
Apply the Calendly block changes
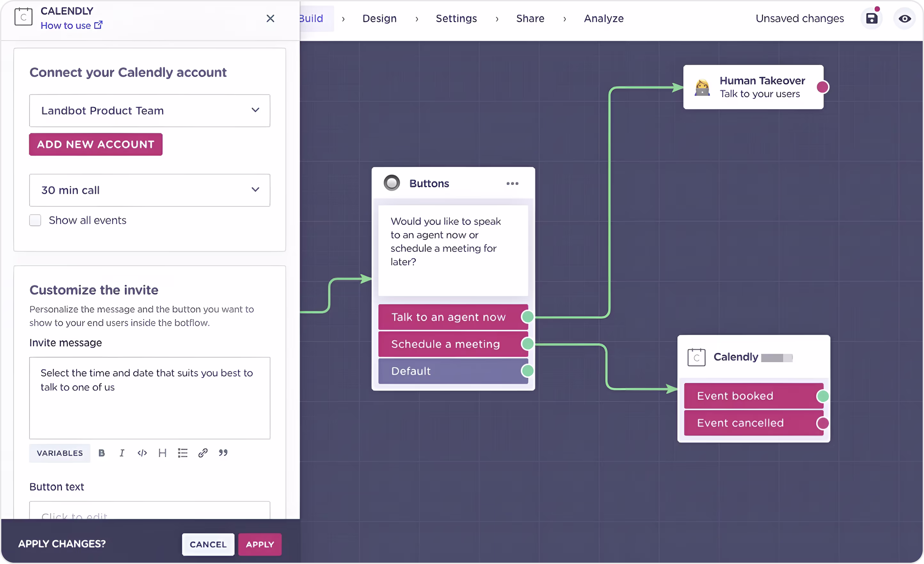click(x=260, y=544)
